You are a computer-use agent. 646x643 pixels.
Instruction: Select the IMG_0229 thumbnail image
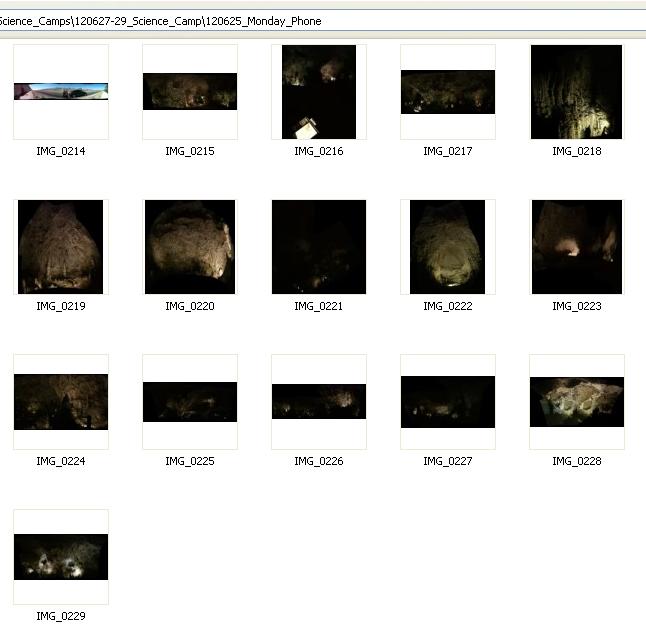[61, 557]
